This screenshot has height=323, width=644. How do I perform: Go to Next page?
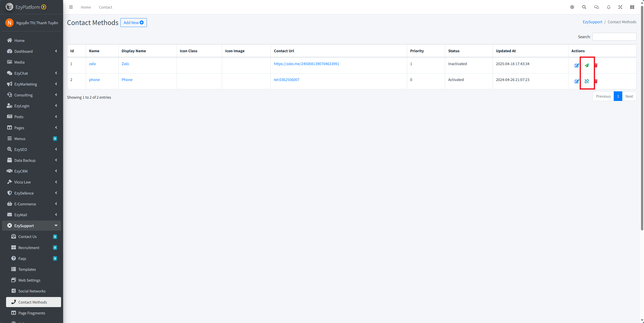(629, 96)
